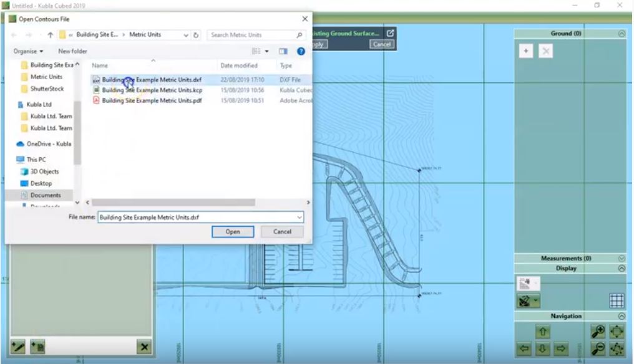Click the search magnifier icon
The height and width of the screenshot is (364, 634).
299,35
